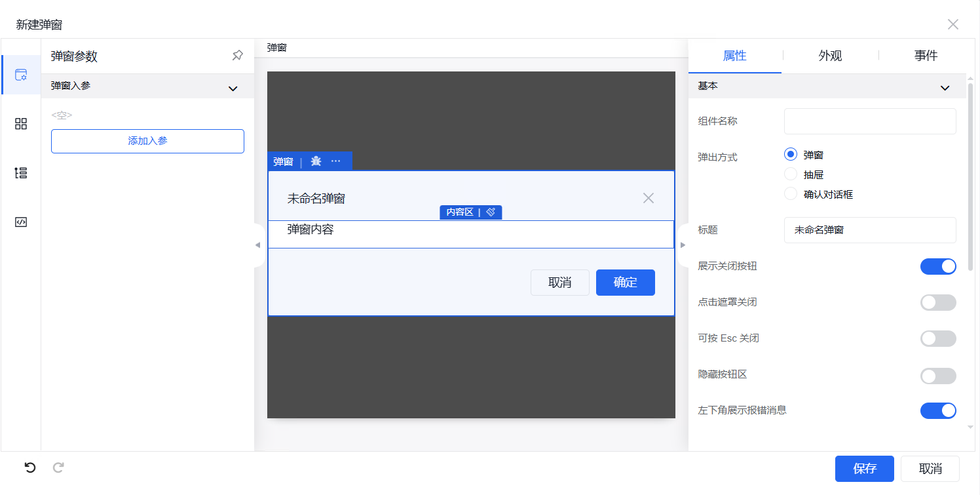Open more options on 弹窗 toolbar

pos(336,161)
